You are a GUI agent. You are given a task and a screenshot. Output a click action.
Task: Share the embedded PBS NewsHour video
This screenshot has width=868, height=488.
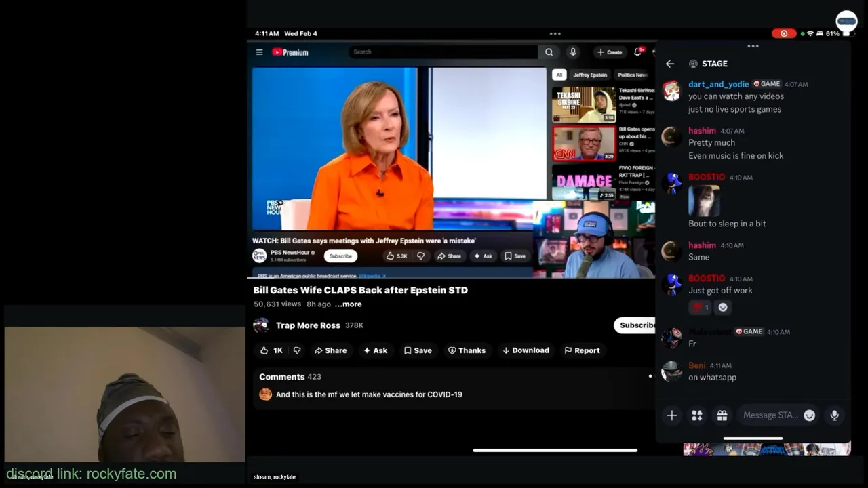(449, 256)
